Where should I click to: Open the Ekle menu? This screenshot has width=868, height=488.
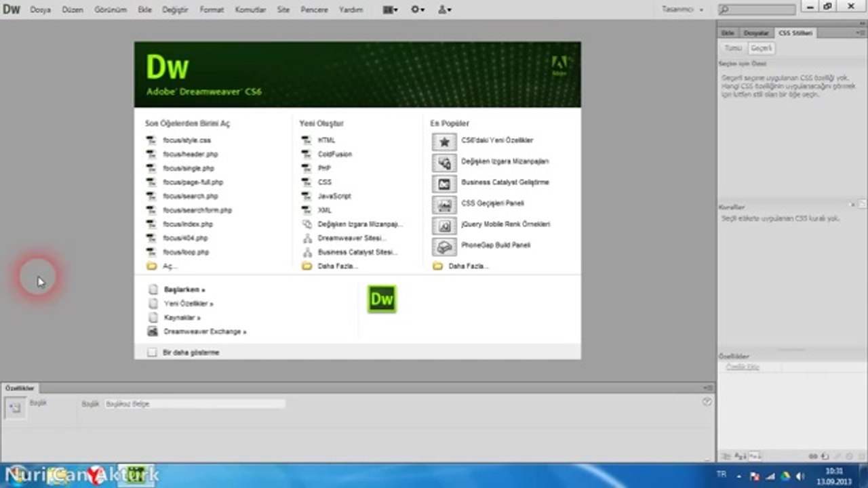[144, 10]
